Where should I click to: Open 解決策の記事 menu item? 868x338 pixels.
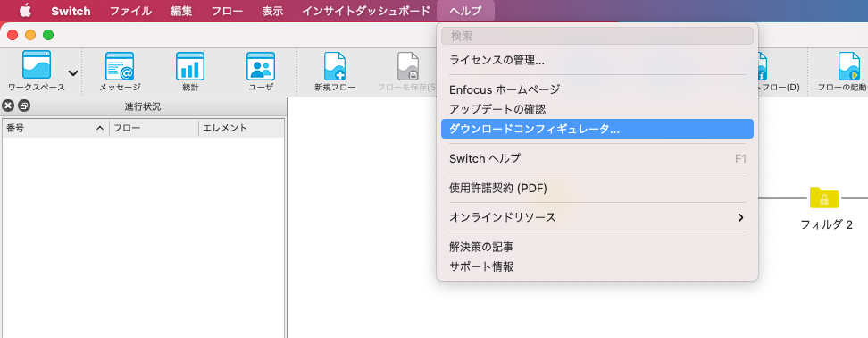coord(597,247)
